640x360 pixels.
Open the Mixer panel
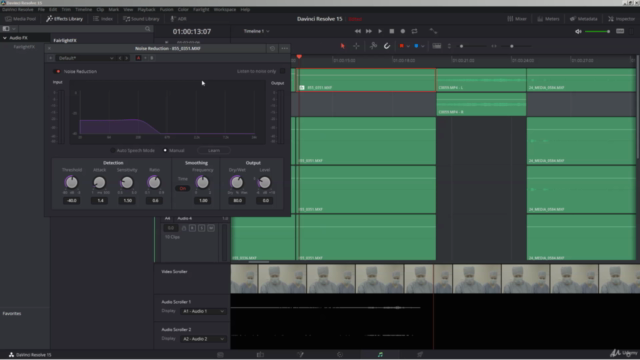(516, 19)
